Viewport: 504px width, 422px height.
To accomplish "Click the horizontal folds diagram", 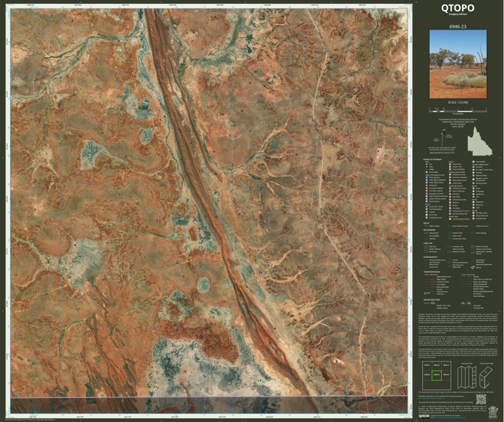I will pos(486,377).
